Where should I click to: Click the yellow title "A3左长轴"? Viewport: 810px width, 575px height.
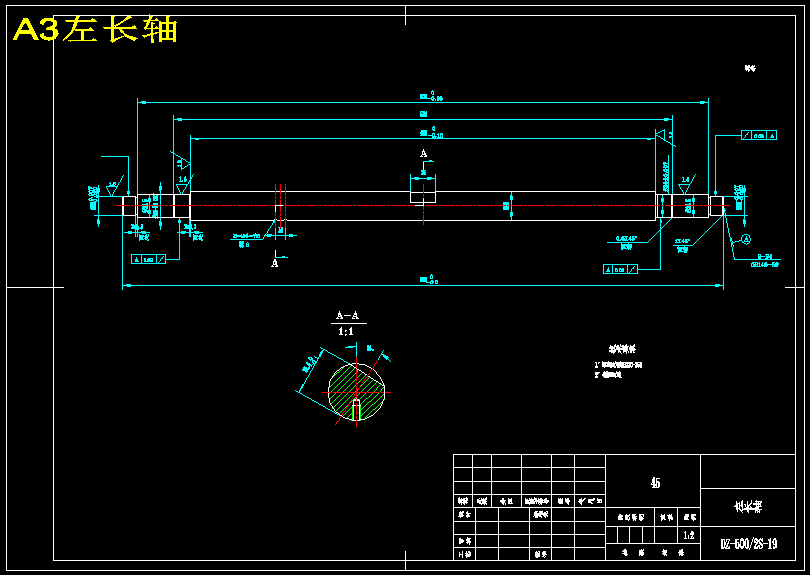[95, 29]
